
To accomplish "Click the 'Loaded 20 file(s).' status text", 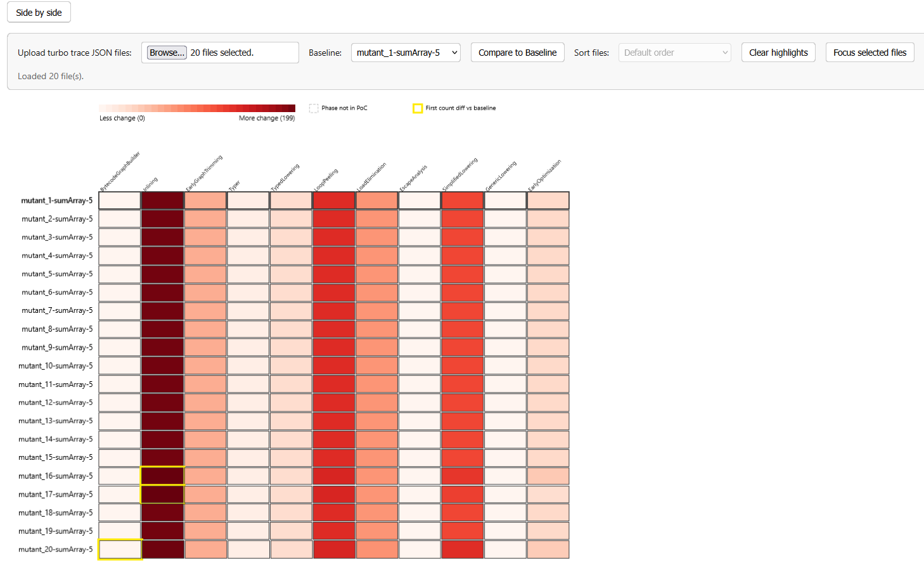I will (x=51, y=76).
